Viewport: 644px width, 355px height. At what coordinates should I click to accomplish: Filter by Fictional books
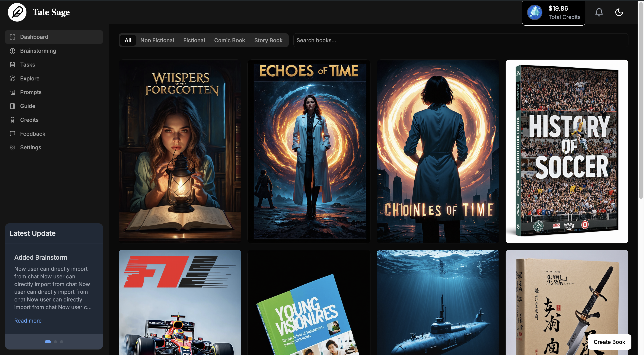coord(194,40)
